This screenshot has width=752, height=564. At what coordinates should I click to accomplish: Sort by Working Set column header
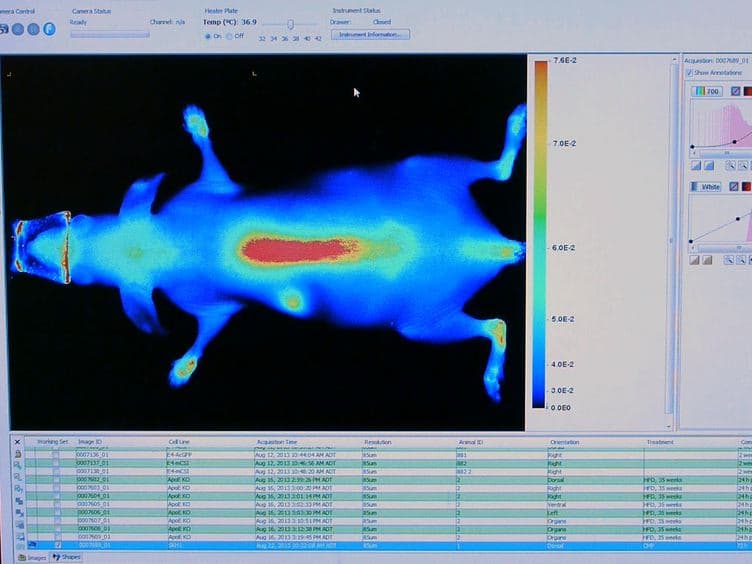coord(53,442)
